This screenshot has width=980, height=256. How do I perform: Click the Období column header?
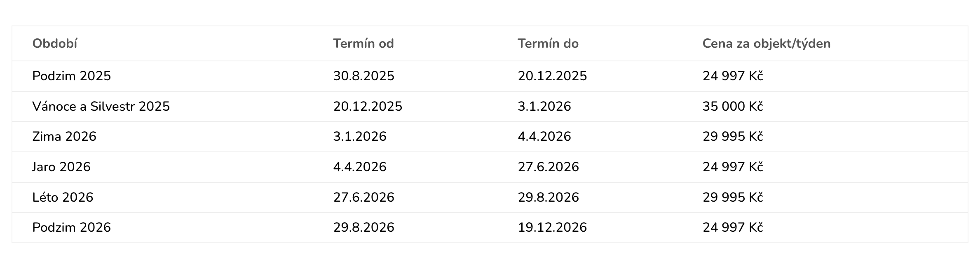coord(55,44)
